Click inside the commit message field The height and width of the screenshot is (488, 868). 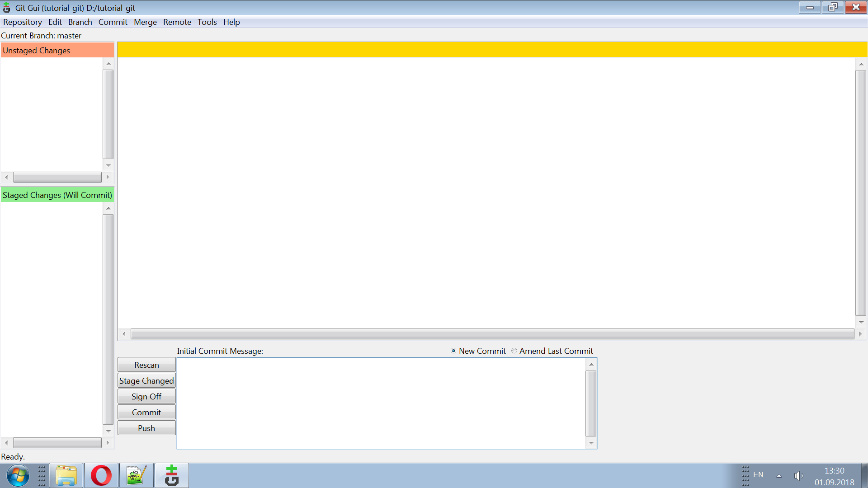point(381,404)
